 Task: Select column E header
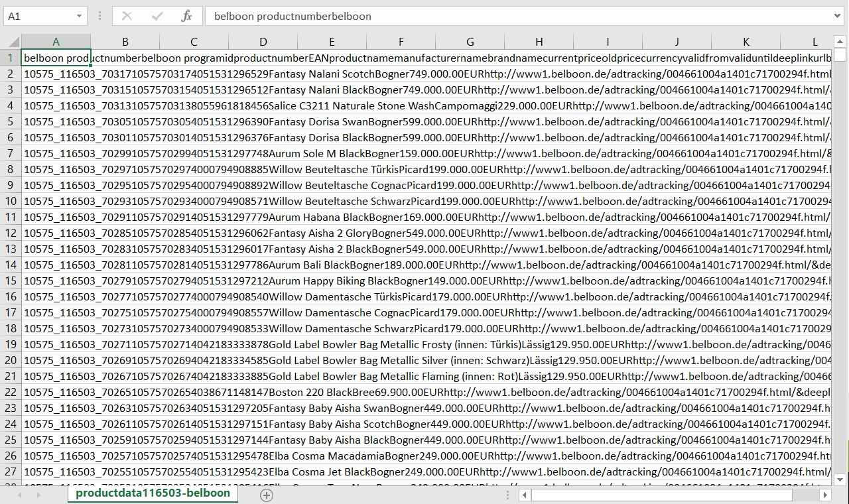point(332,42)
